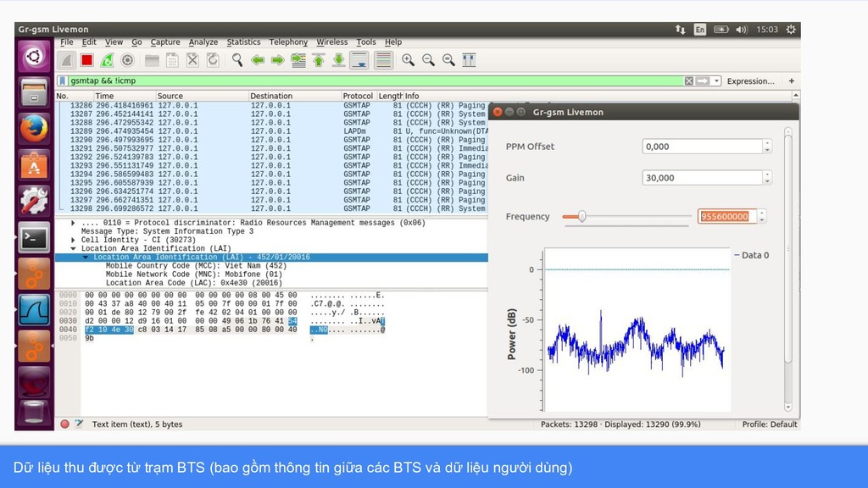Click the gsmtap display filter field
Screen dimensions: 868x488
pos(376,80)
